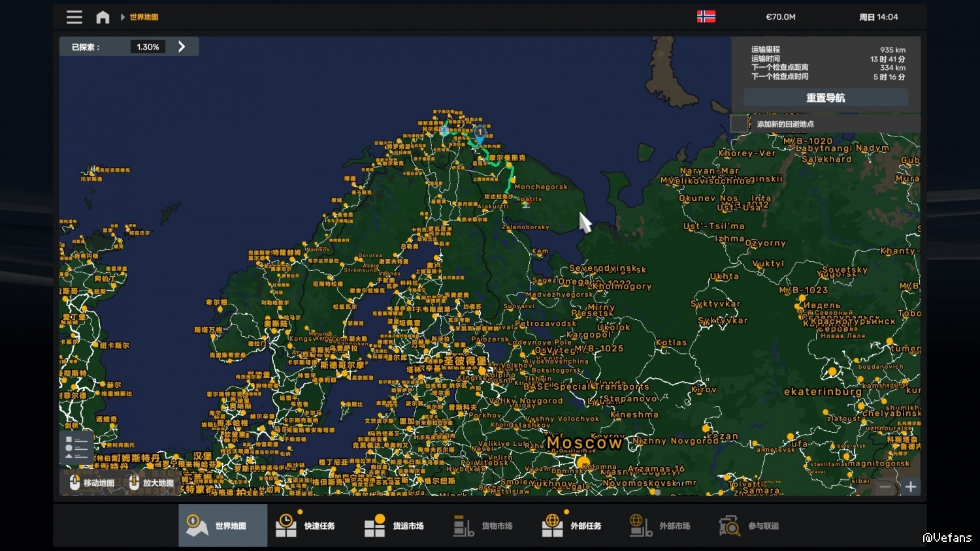Click the 移动地图 move map hint
980x551 pixels.
pos(92,483)
